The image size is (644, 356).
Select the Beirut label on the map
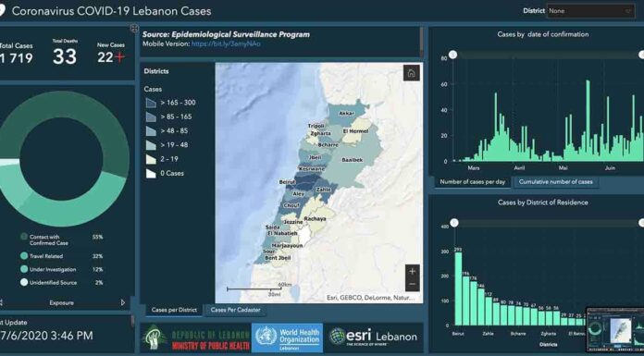(287, 181)
